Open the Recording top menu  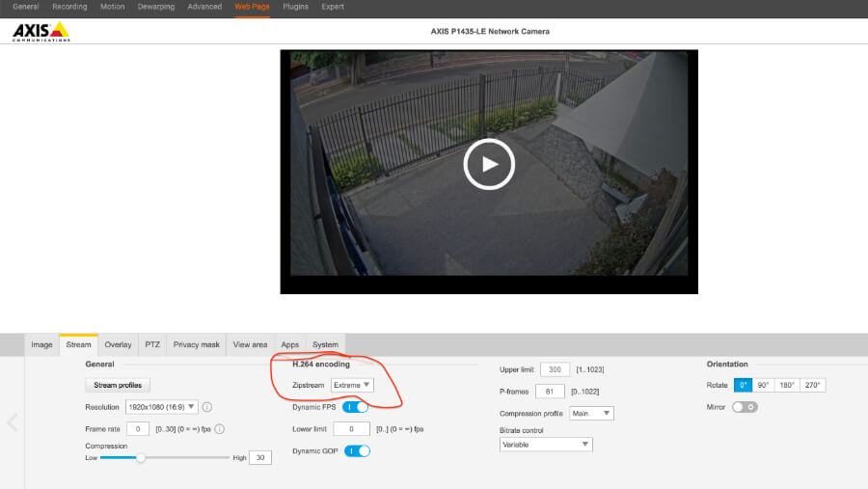click(69, 7)
